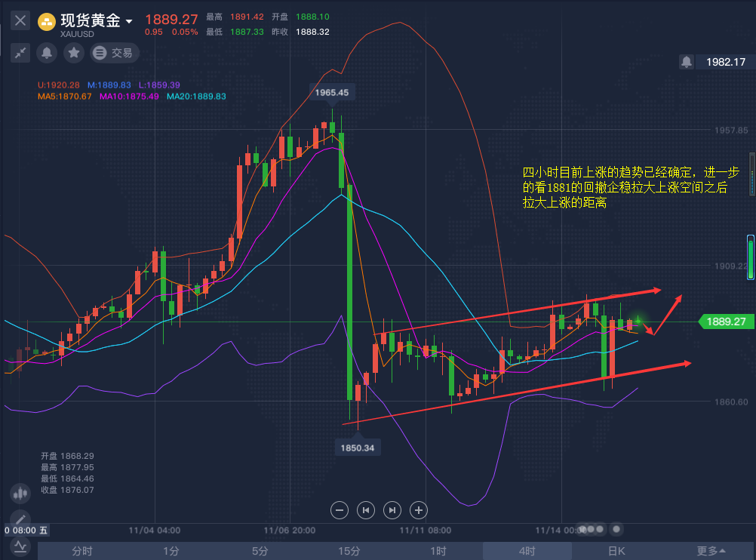Screen dimensions: 756x560
Task: Zoom in the chart with plus button
Action: tap(419, 510)
